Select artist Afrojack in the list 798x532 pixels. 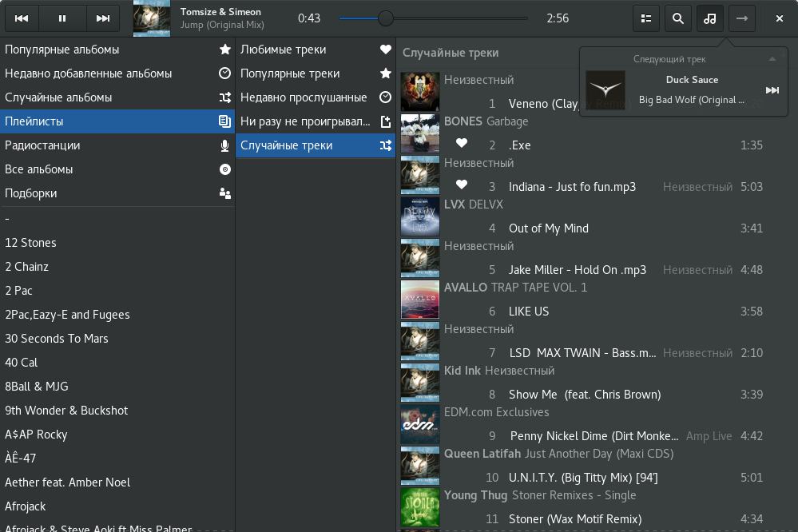pyautogui.click(x=26, y=506)
